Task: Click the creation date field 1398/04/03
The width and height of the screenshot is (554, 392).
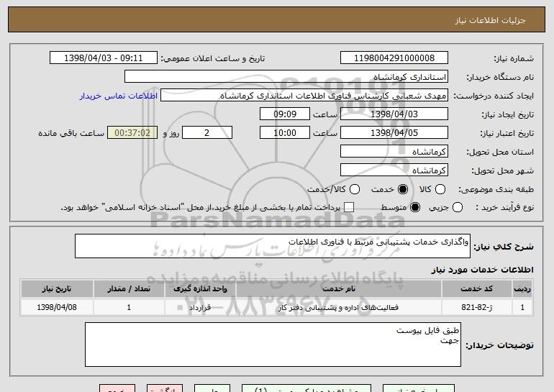Action: (x=394, y=114)
